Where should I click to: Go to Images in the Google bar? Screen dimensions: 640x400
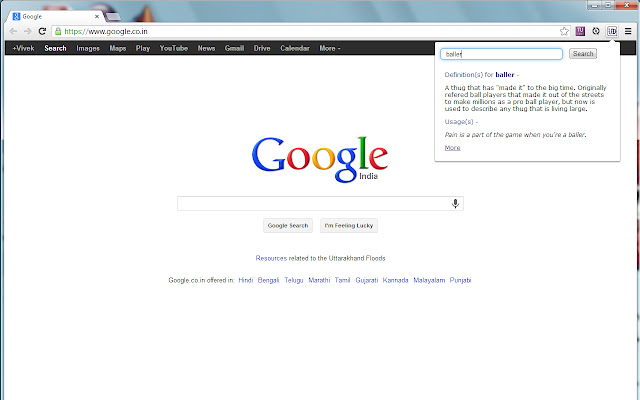tap(88, 48)
